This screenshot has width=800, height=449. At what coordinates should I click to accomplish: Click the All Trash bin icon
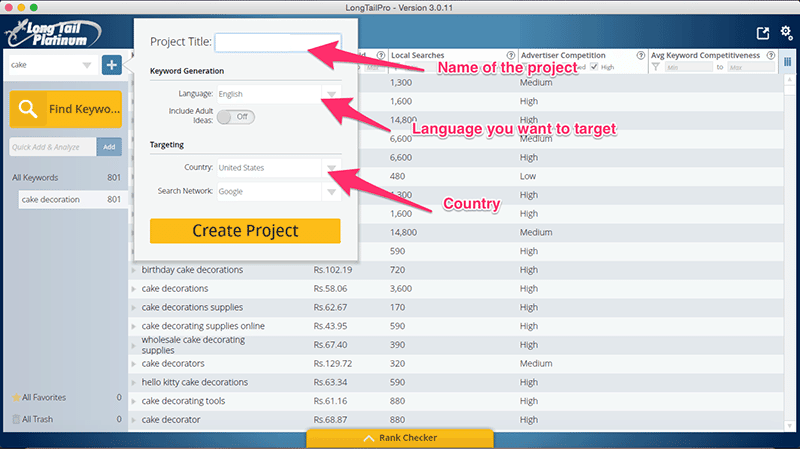16,419
